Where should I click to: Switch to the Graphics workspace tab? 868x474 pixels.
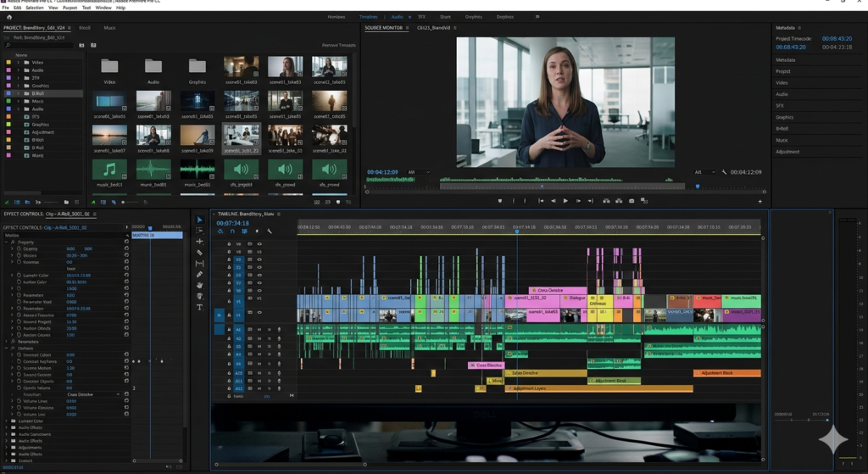tap(473, 16)
